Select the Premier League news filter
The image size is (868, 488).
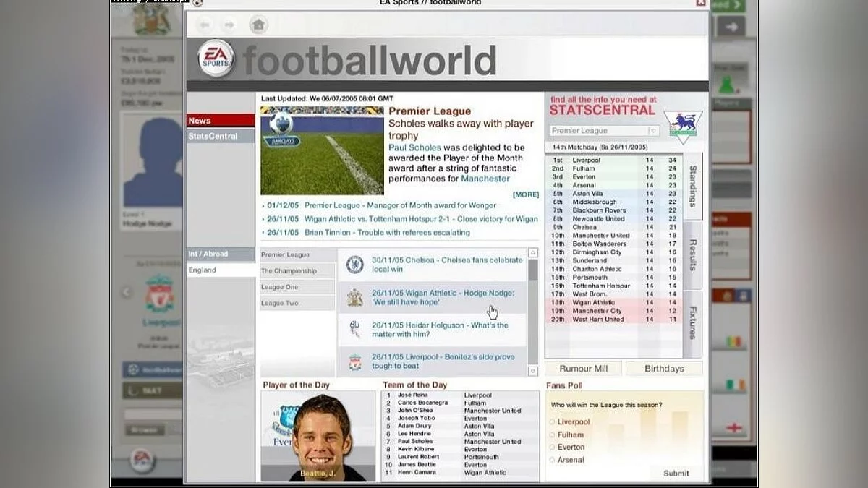coord(297,255)
